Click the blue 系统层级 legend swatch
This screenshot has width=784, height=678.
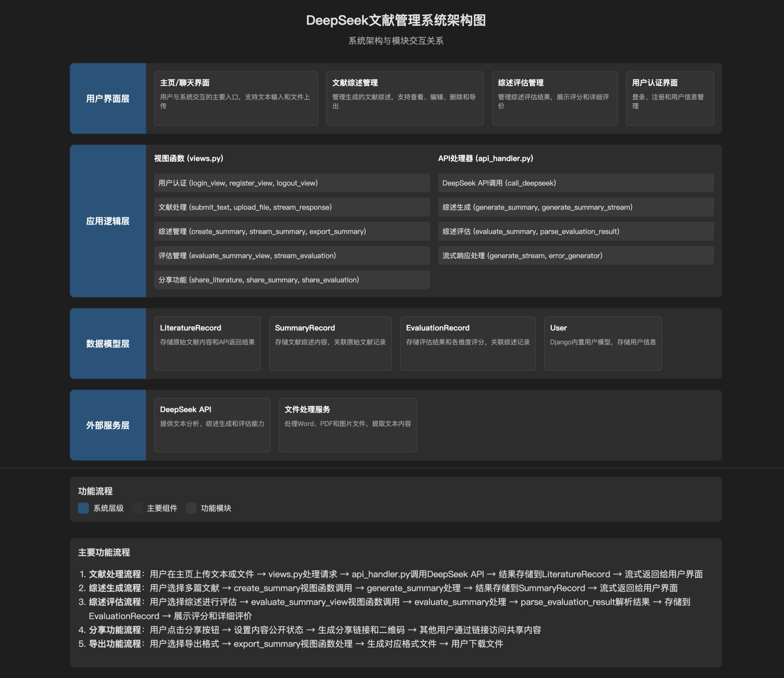[x=83, y=508]
